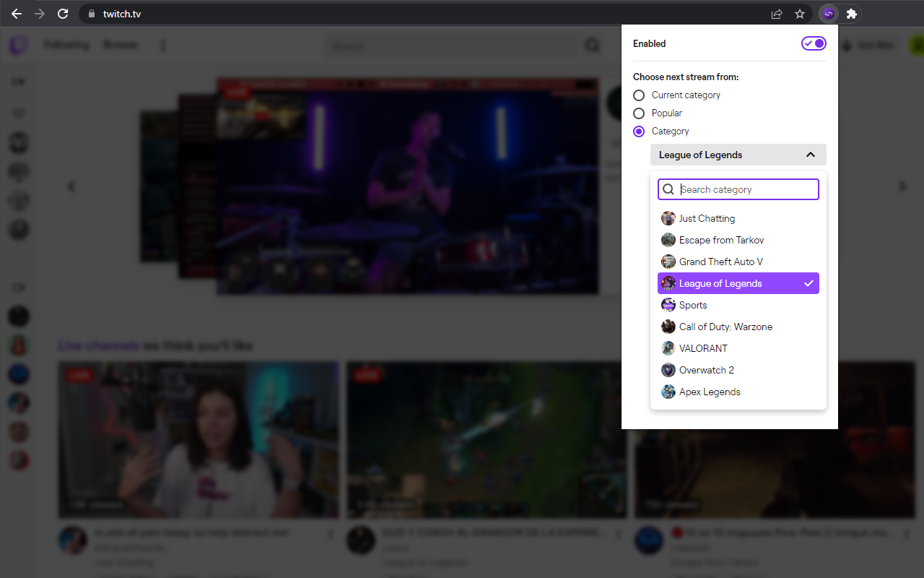
Task: Open options menu for third recommended stream
Action: coord(907,535)
